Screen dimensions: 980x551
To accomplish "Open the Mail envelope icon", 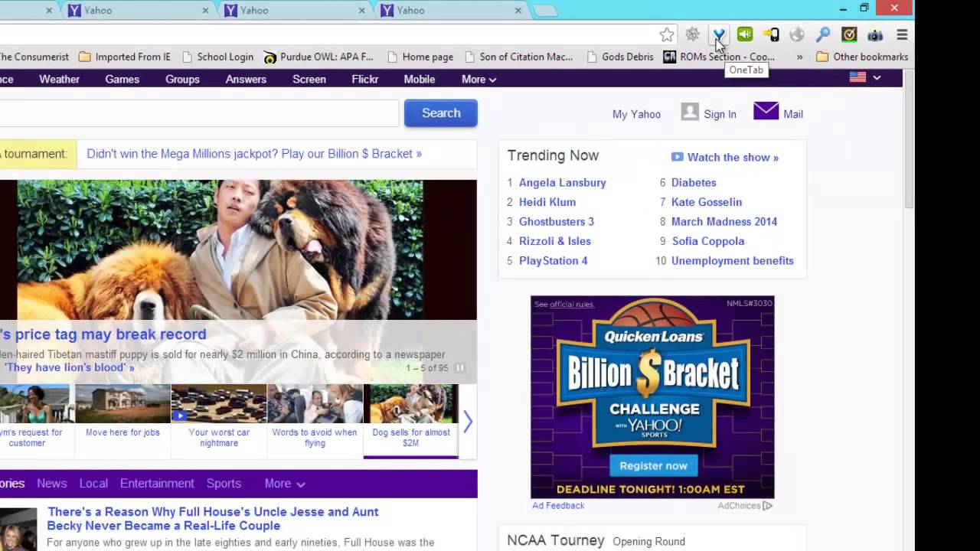I will coord(766,112).
